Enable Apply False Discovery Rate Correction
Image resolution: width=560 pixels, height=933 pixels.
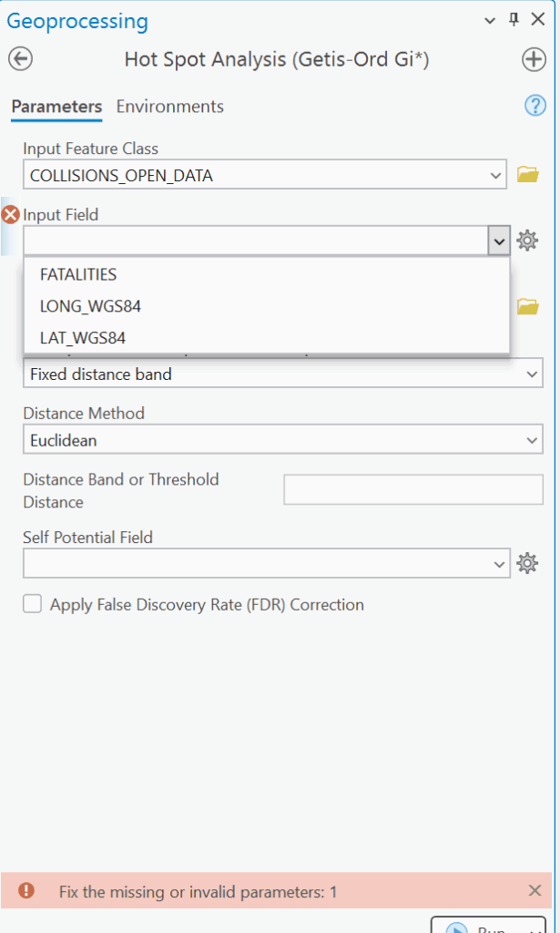pyautogui.click(x=33, y=604)
